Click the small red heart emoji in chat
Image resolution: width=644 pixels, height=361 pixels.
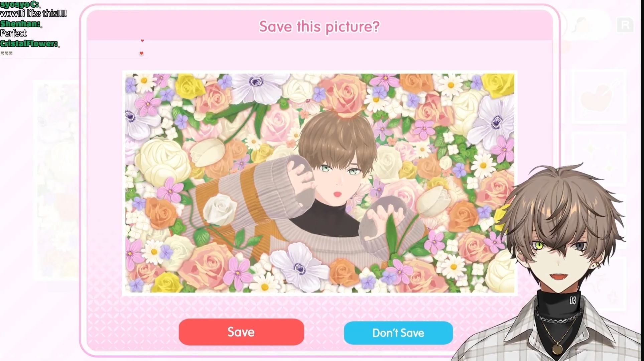pyautogui.click(x=142, y=40)
